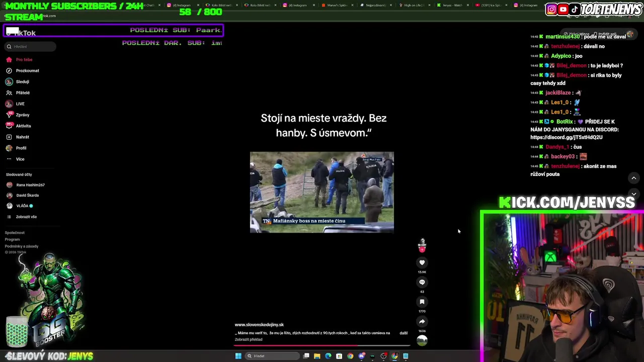Open Discord from the taskbar
Screen dimensions: 644x362
pyautogui.click(x=361, y=356)
